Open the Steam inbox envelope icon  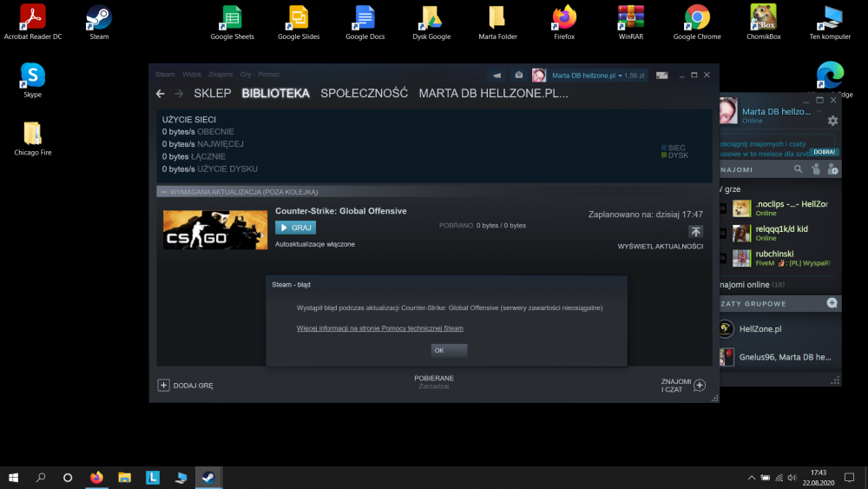pyautogui.click(x=518, y=76)
